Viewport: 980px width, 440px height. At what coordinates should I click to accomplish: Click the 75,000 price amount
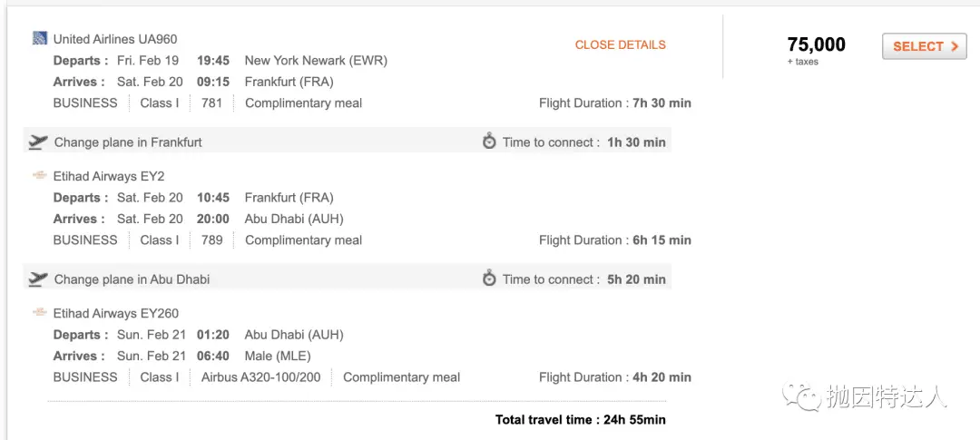[x=817, y=44]
